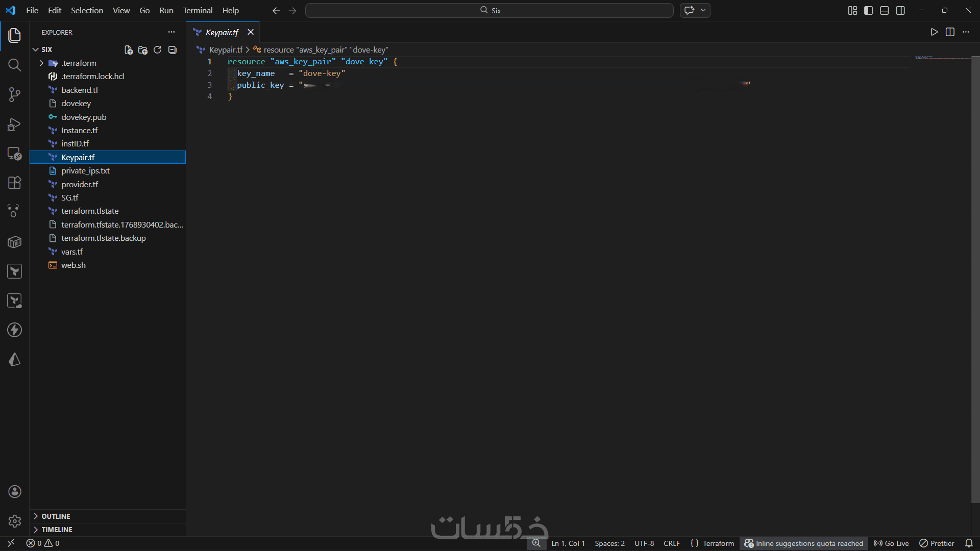Open the Run and Debug view
This screenshot has width=980, height=551.
tap(14, 124)
